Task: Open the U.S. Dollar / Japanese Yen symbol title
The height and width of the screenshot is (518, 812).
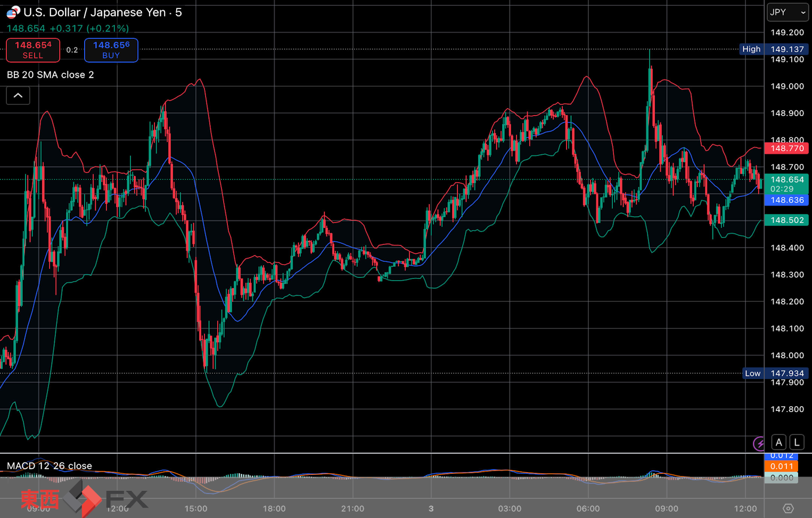Action: click(x=102, y=12)
